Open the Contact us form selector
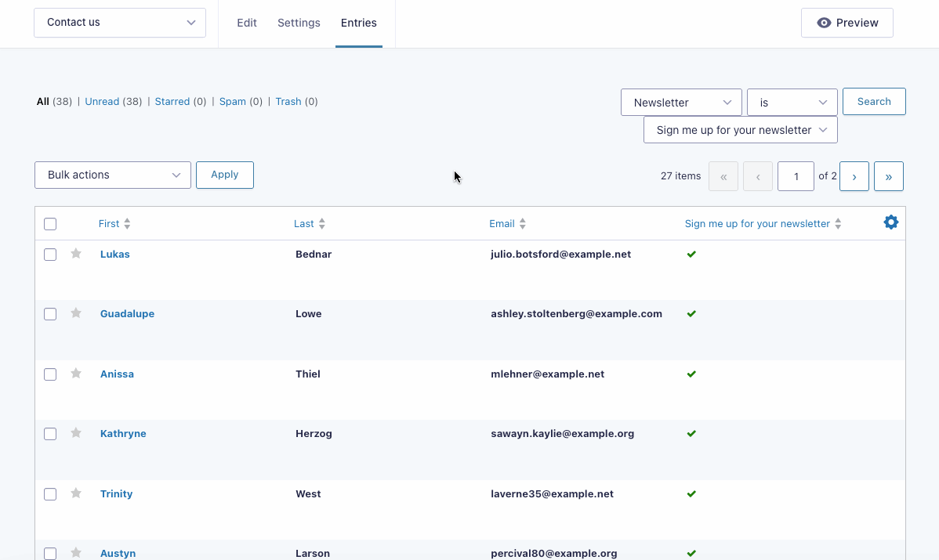939x560 pixels. 119,22
